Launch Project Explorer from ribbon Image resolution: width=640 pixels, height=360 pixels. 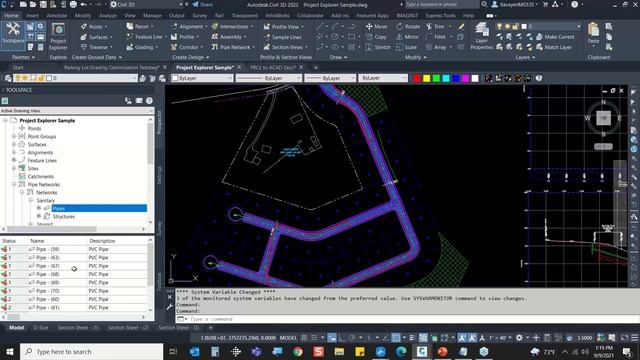(x=58, y=37)
